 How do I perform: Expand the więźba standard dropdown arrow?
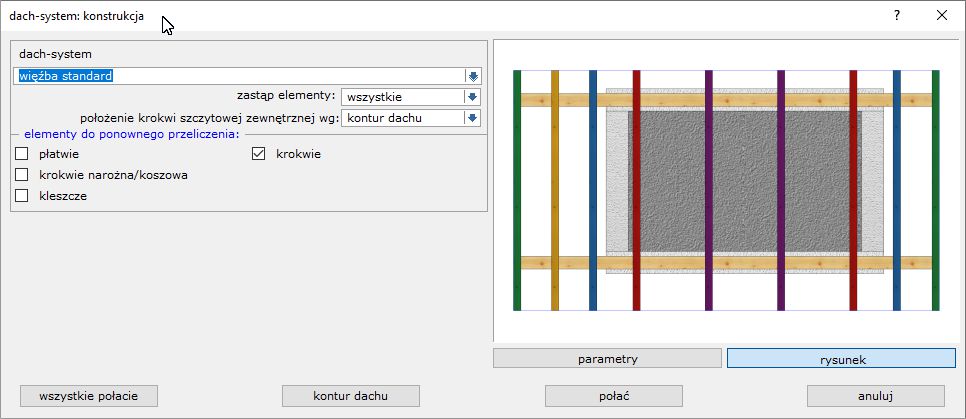pos(473,76)
